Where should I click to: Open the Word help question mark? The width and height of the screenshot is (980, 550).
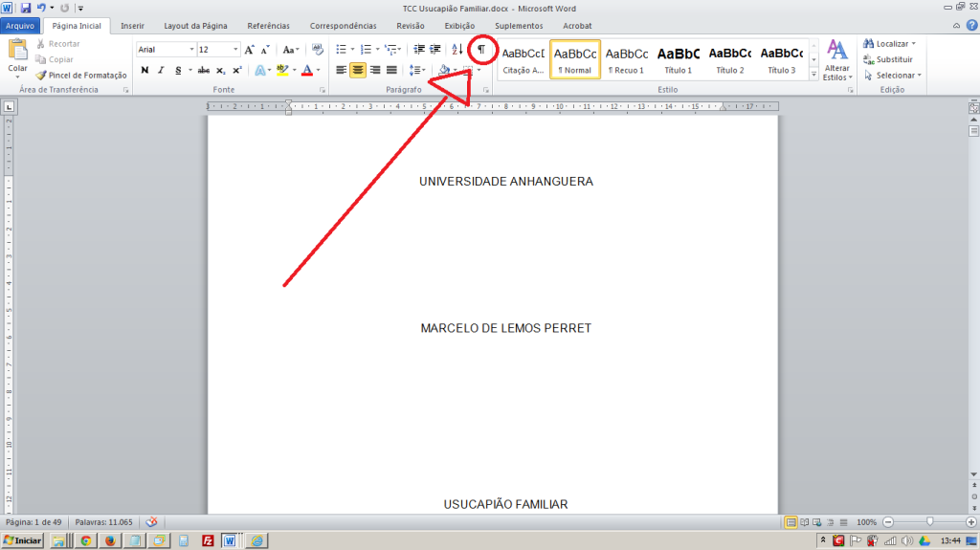[972, 26]
